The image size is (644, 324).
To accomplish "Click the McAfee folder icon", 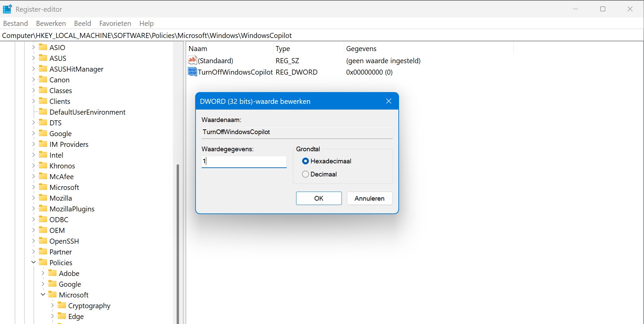I will click(x=43, y=176).
